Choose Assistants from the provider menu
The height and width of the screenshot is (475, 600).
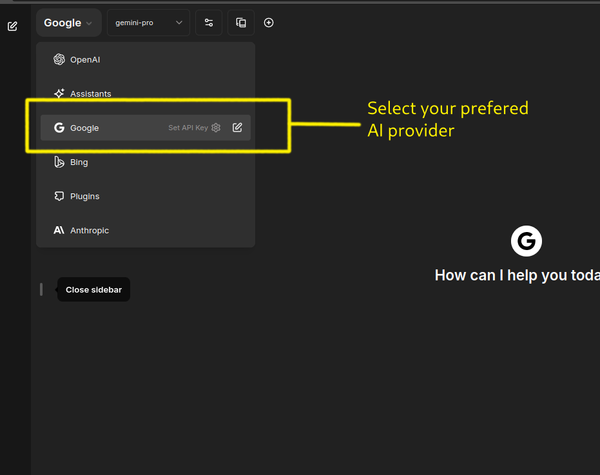tap(90, 94)
